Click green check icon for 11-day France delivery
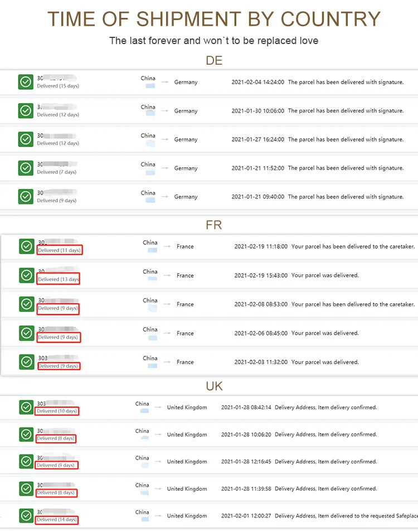Viewport: 418px width, 532px height. pyautogui.click(x=26, y=246)
